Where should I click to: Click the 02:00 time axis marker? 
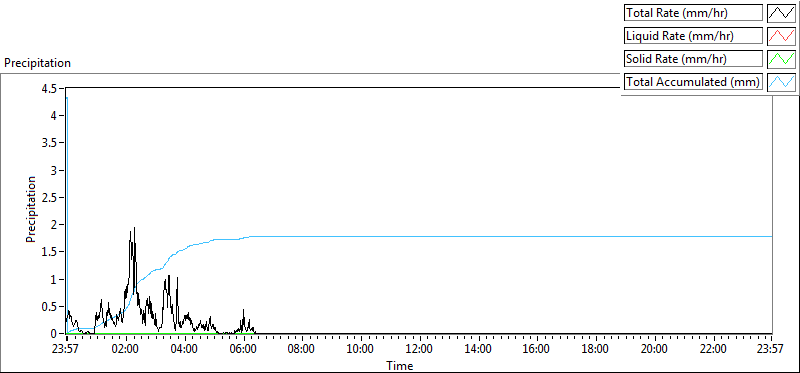tap(126, 350)
